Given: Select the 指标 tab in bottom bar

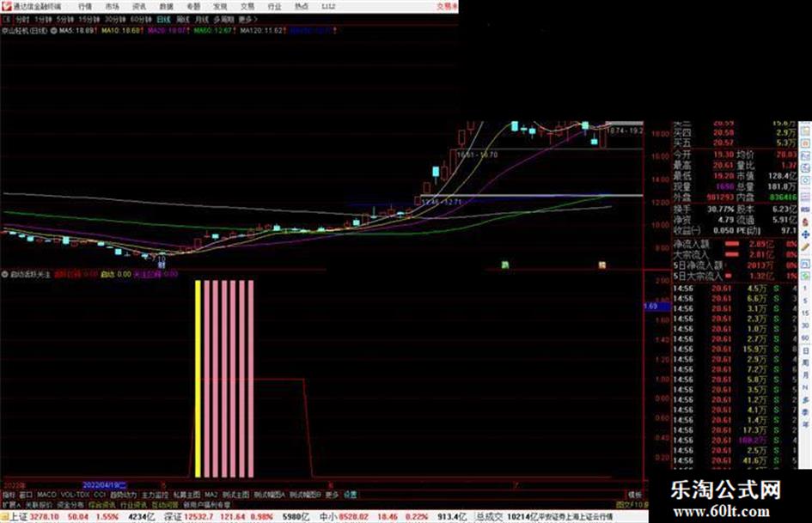Looking at the screenshot, I should click(x=9, y=495).
